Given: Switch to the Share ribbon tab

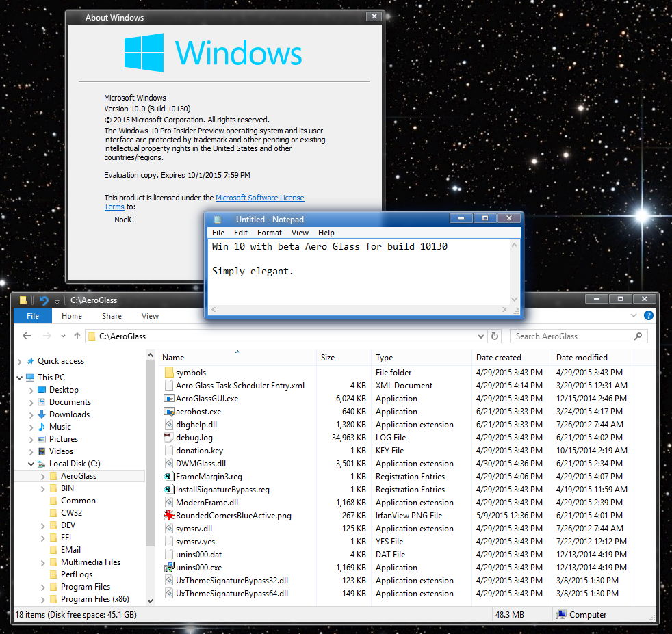Looking at the screenshot, I should [112, 316].
